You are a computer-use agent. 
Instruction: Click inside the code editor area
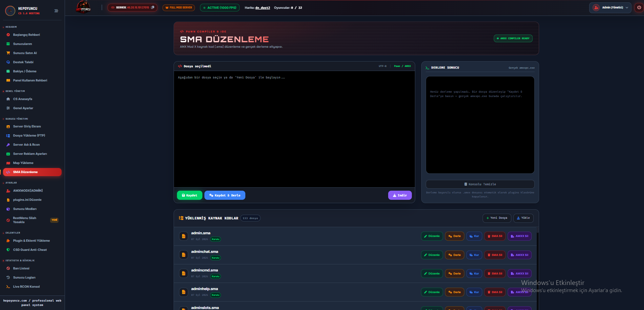(x=294, y=129)
